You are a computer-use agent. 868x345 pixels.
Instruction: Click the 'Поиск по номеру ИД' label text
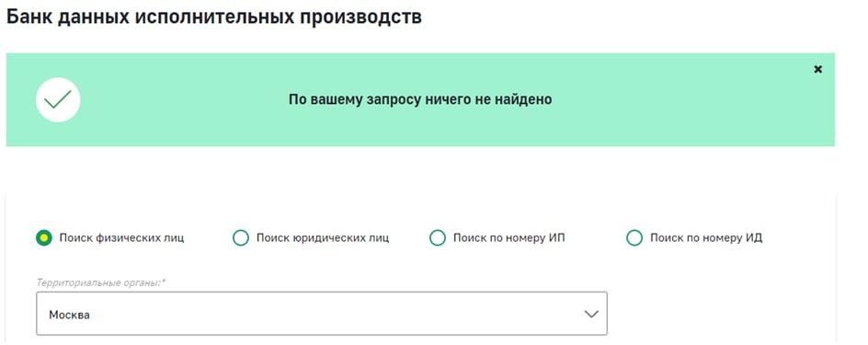(x=706, y=238)
